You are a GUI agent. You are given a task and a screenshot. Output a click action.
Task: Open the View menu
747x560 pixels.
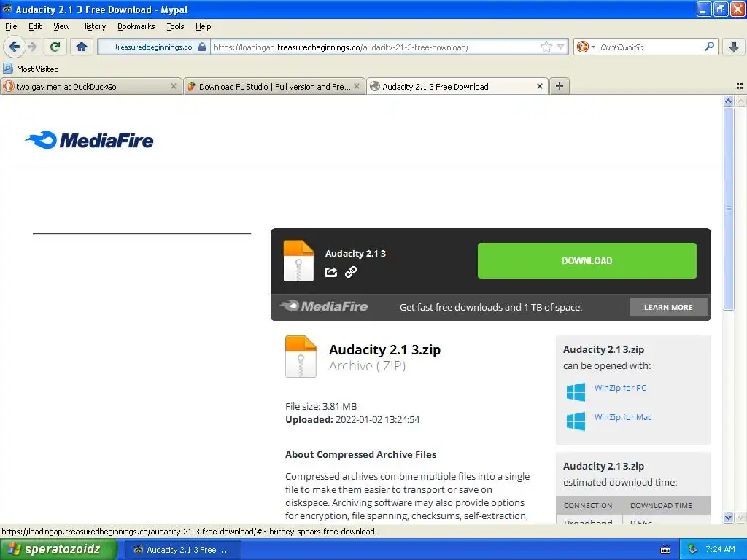61,26
